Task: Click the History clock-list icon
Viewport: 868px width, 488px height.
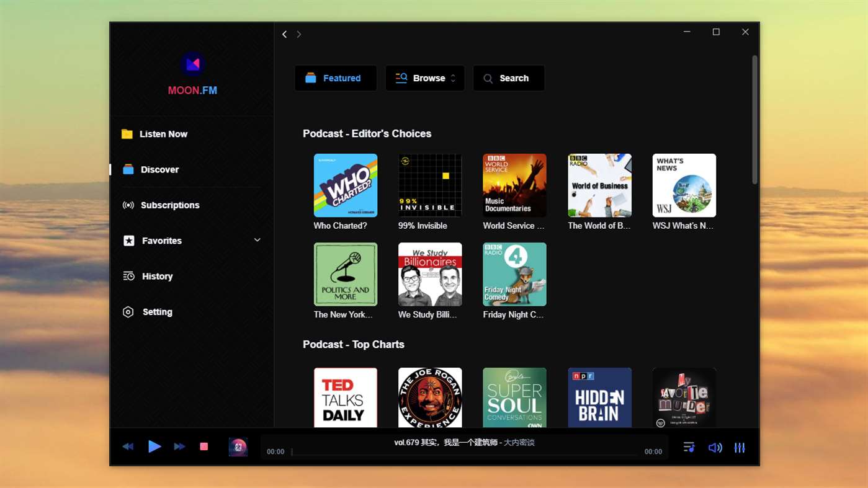Action: 128,277
